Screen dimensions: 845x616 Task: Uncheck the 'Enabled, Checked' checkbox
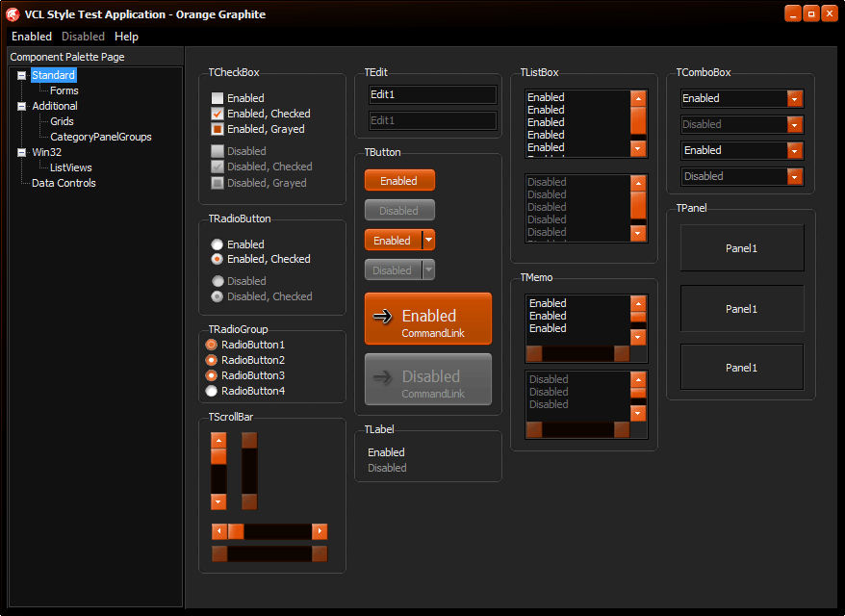click(218, 114)
